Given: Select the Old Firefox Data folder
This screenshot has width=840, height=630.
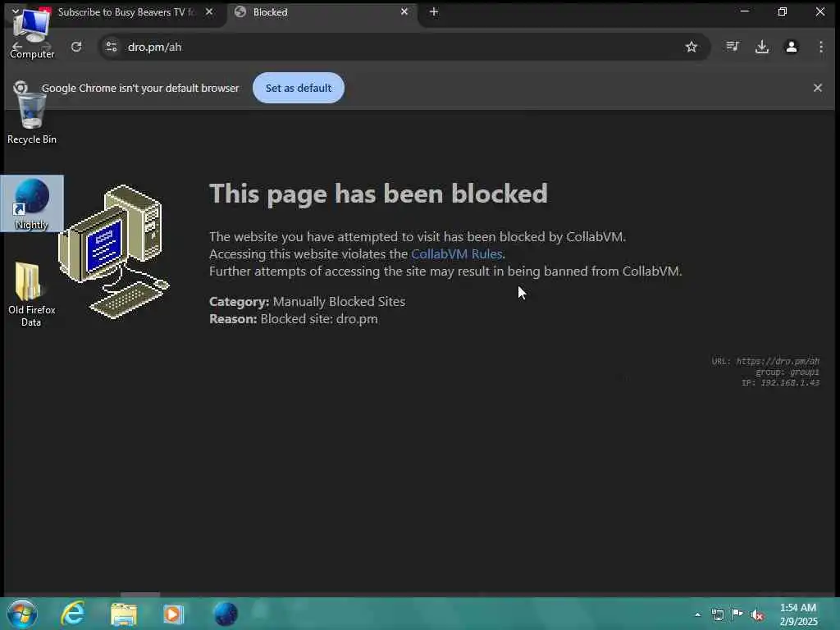Looking at the screenshot, I should [x=32, y=294].
